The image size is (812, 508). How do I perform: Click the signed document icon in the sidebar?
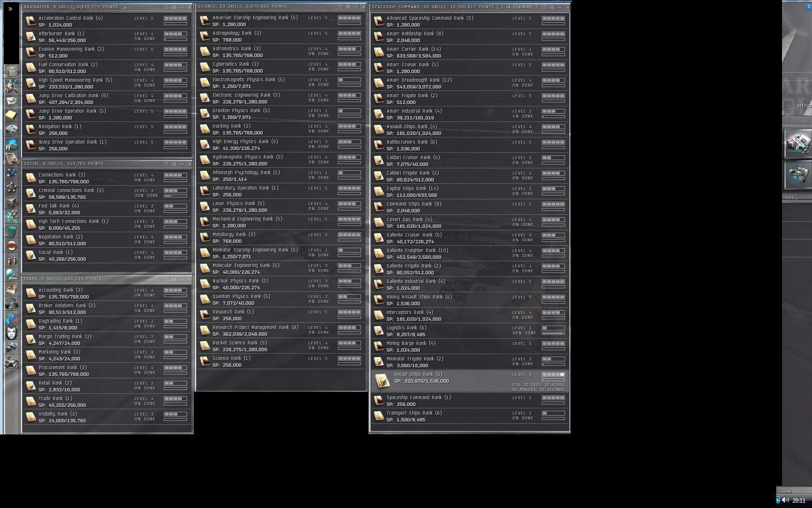[x=12, y=159]
